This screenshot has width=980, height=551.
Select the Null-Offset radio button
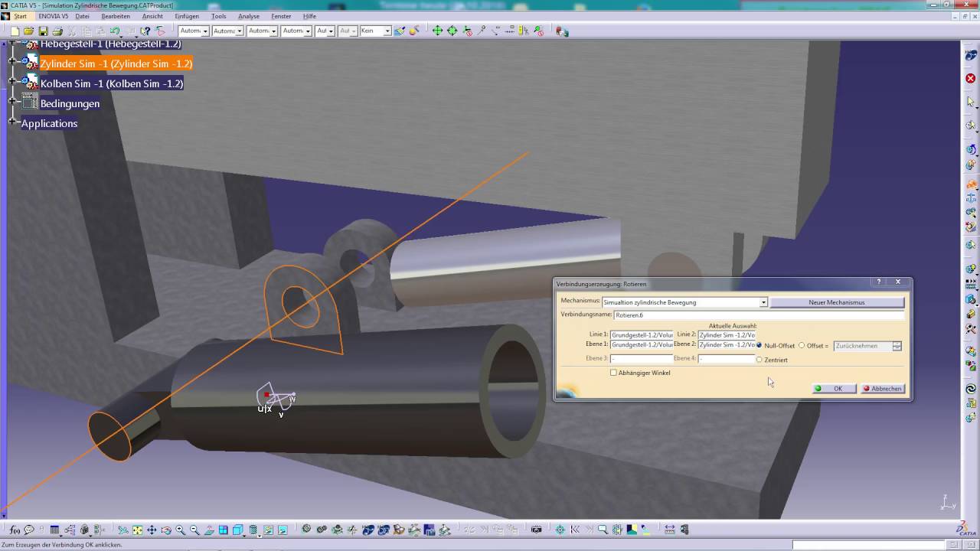pos(759,345)
